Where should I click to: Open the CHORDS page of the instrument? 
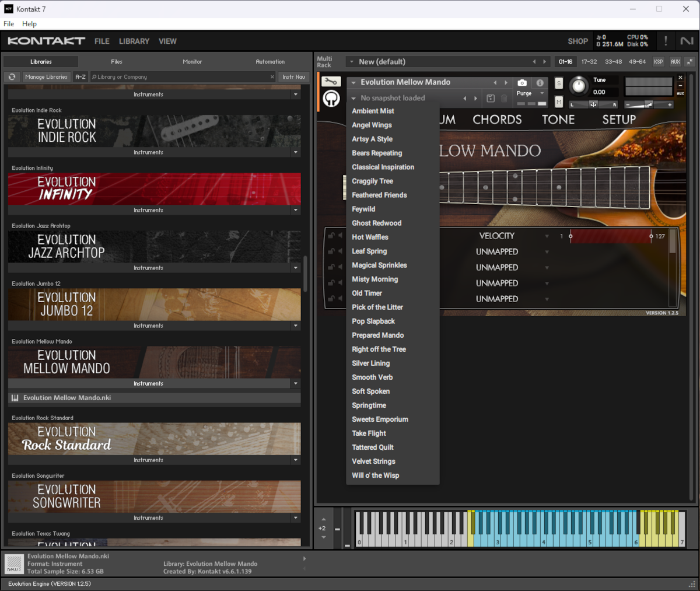pos(497,120)
